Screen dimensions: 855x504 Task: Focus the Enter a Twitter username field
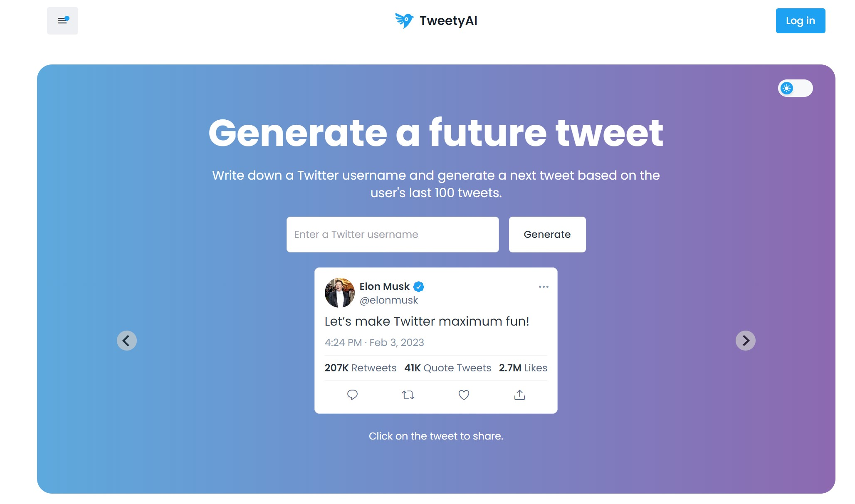click(x=393, y=235)
